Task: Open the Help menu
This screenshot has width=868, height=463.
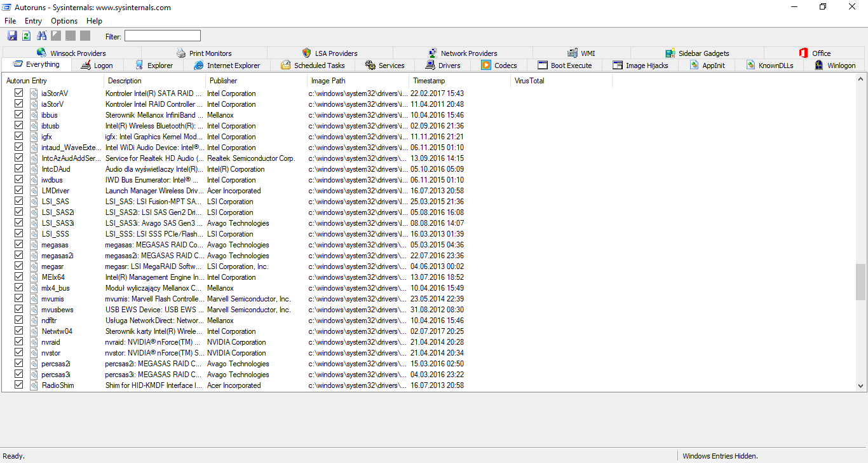Action: (94, 21)
